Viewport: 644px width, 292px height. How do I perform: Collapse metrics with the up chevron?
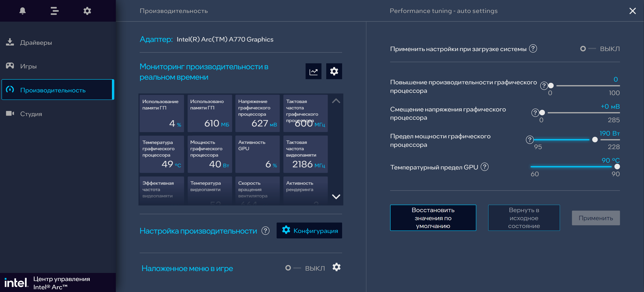[336, 101]
